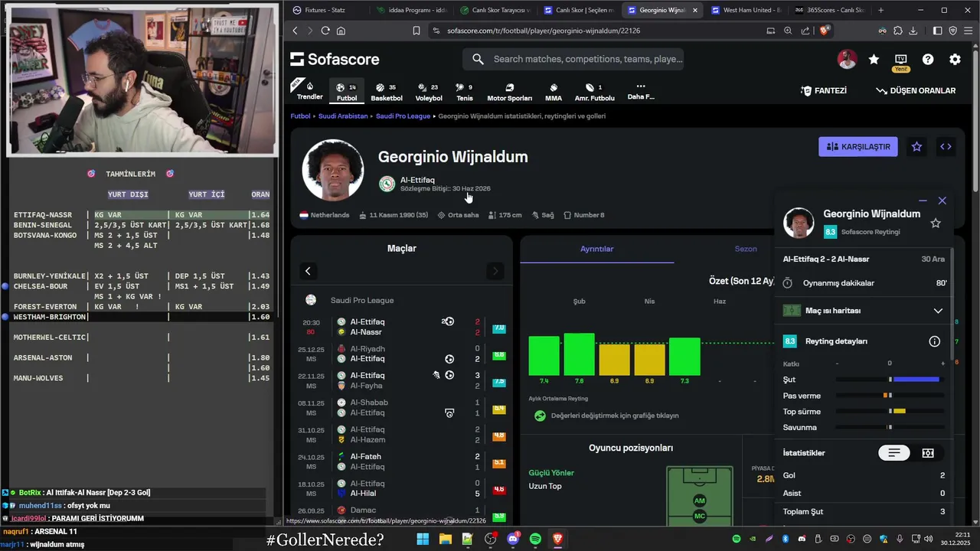Open a new browser tab
980x551 pixels.
(x=880, y=10)
